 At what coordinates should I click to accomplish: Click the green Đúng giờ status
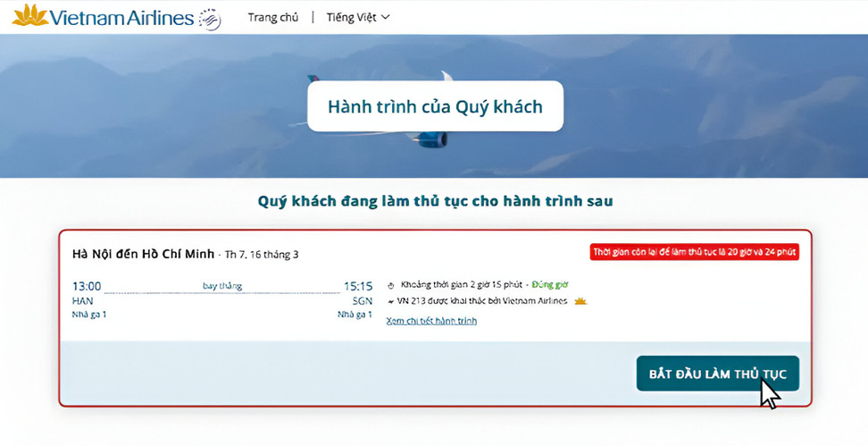(550, 285)
